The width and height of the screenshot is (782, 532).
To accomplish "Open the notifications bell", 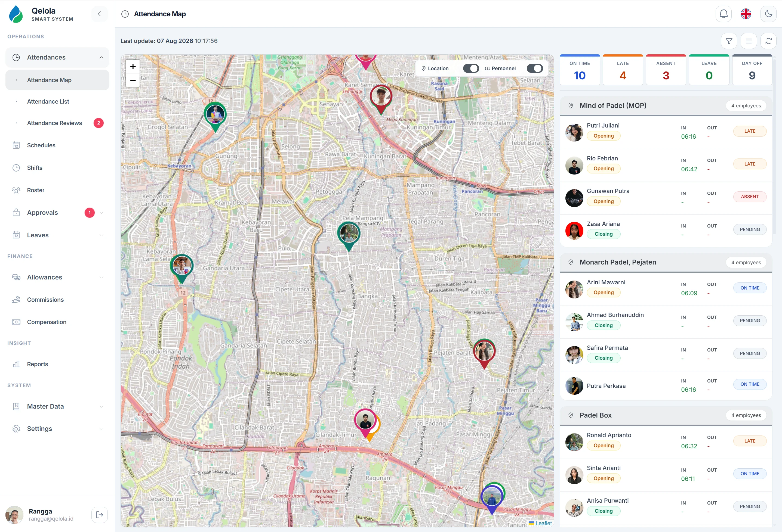I will pyautogui.click(x=723, y=14).
